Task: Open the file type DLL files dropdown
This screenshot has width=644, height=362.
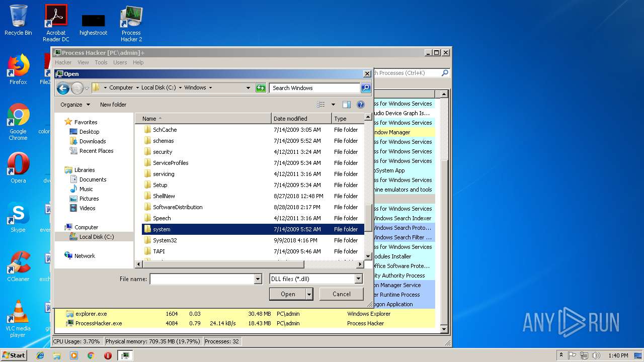Action: (x=359, y=279)
